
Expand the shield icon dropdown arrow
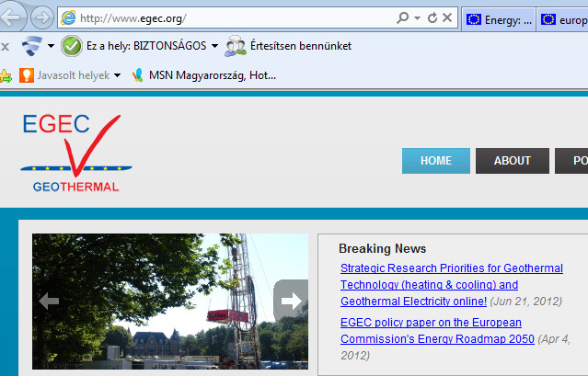51,46
